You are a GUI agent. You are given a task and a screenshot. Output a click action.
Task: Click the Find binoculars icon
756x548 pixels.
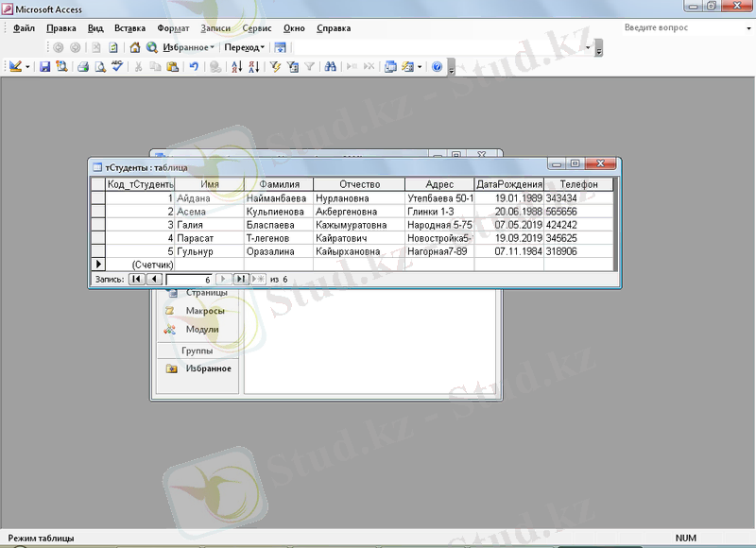[x=331, y=67]
